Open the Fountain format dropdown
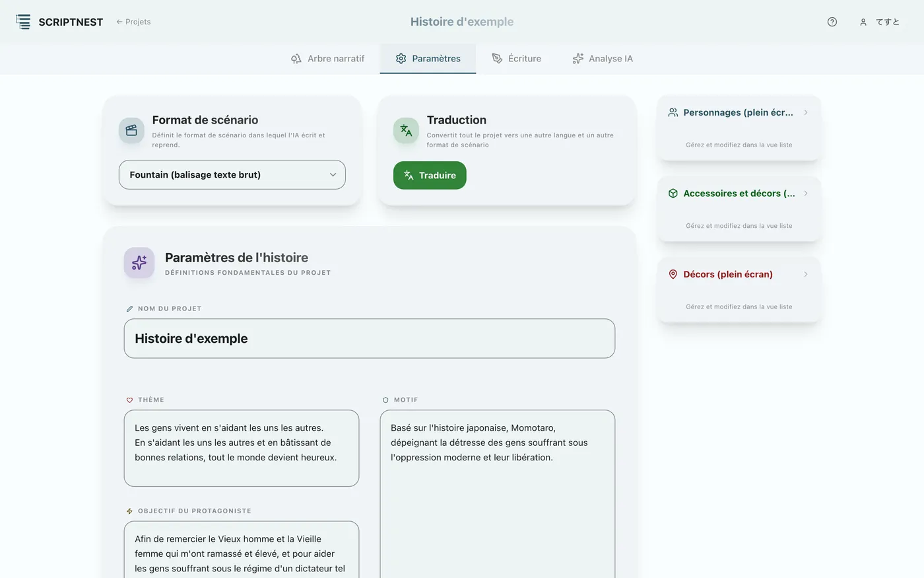Screen dimensions: 924x578 click(x=232, y=174)
